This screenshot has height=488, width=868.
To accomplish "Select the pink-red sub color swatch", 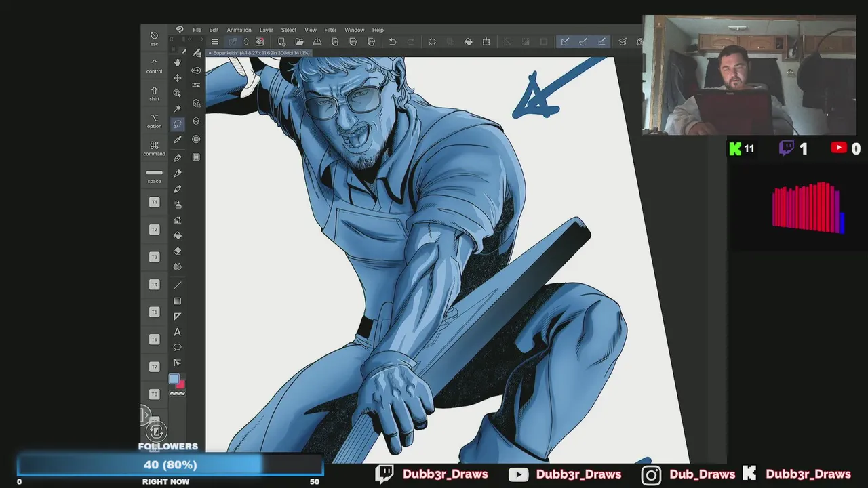I will tap(180, 384).
